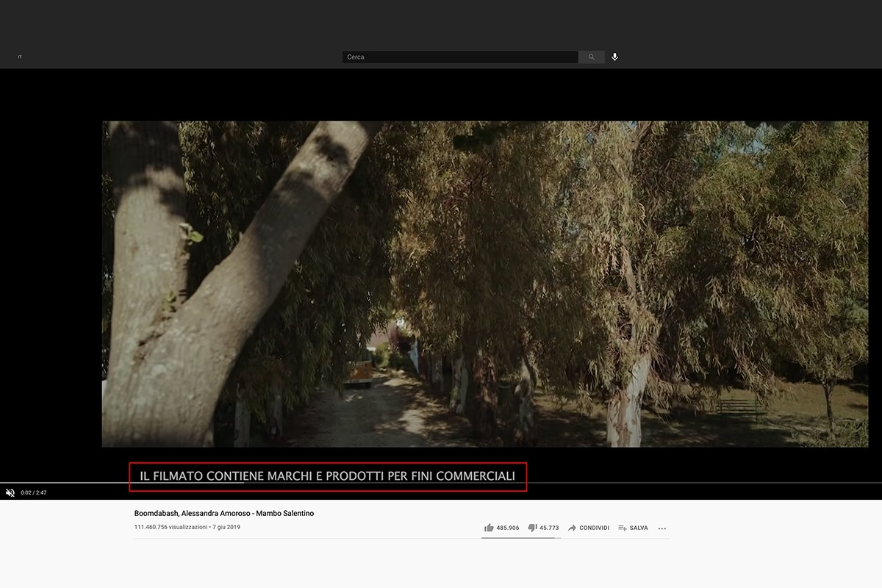Like the video via thumbs-up icon

(489, 528)
